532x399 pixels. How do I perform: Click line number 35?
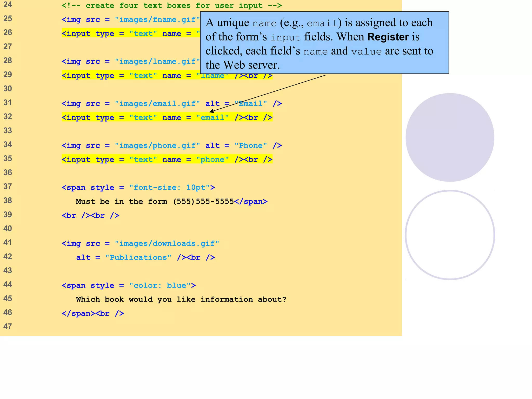8,158
